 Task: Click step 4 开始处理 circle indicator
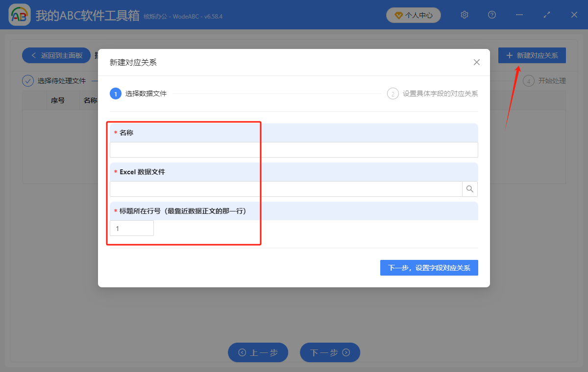(x=529, y=81)
